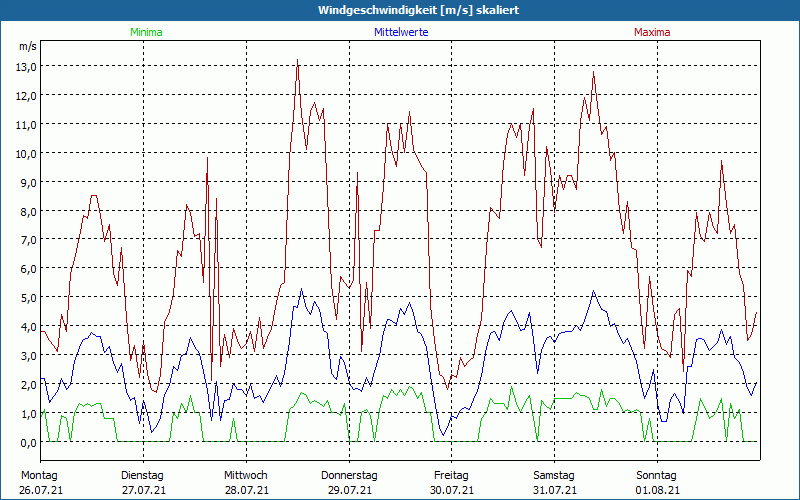Click the 2,0 y-axis value
The image size is (800, 500).
28,385
